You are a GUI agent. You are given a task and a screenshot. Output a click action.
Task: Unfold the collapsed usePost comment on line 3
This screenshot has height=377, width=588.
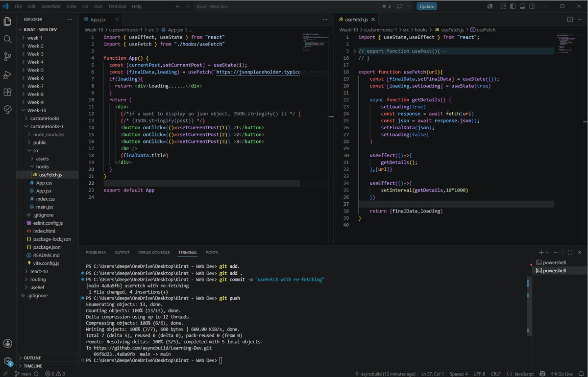[x=355, y=51]
